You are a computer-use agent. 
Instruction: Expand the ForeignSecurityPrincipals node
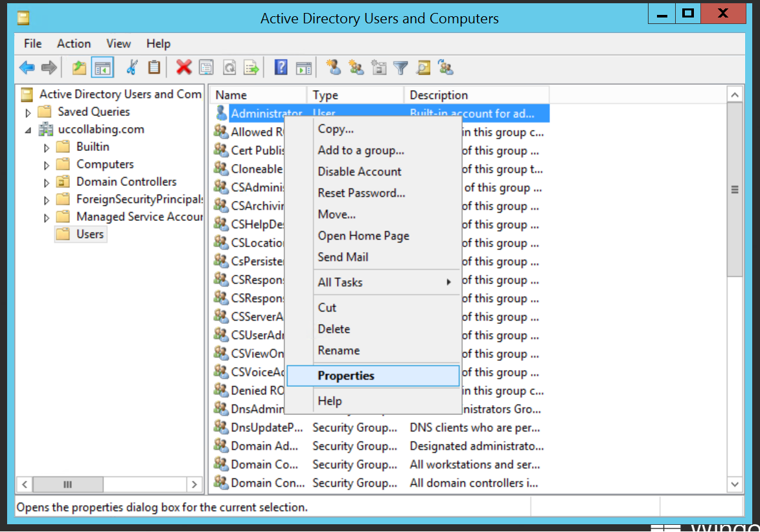47,200
